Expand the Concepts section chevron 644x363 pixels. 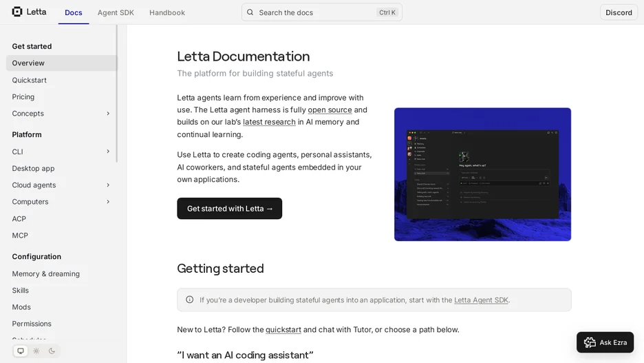point(108,114)
